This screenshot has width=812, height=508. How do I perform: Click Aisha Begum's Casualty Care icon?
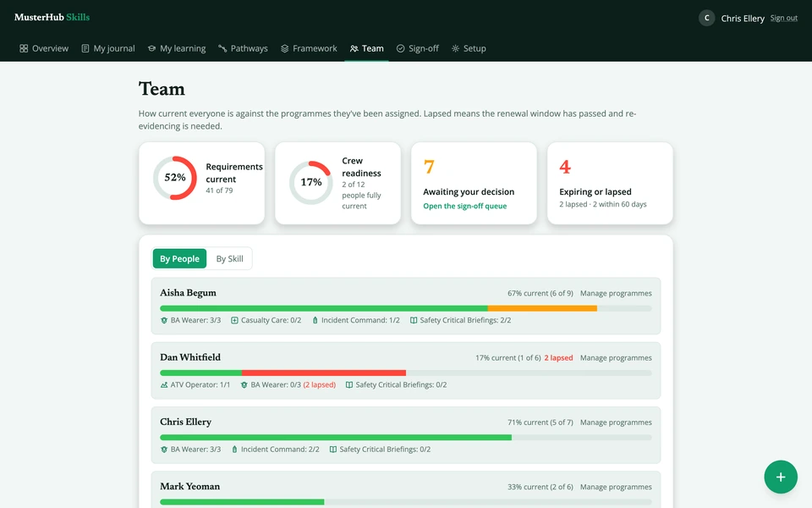coord(234,320)
